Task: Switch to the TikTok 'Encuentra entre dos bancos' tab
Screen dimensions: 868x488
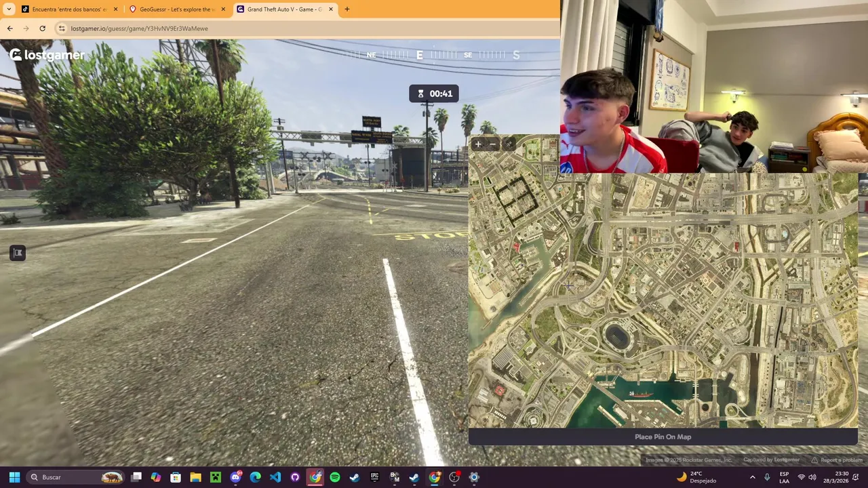Action: 69,9
